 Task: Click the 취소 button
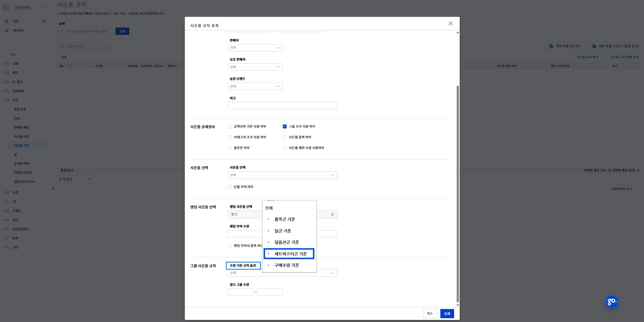(430, 314)
